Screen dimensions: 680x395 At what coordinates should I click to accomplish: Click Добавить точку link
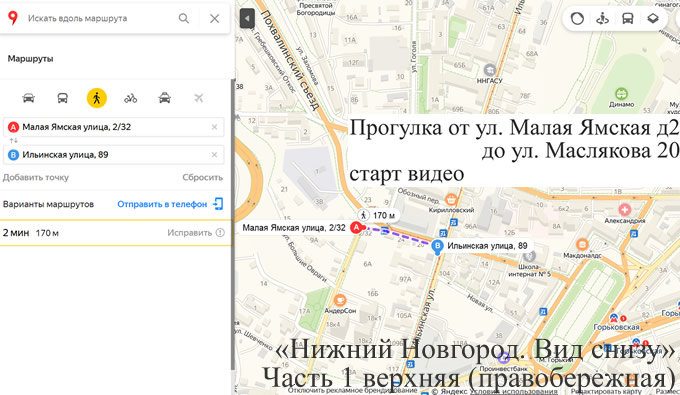tap(36, 177)
